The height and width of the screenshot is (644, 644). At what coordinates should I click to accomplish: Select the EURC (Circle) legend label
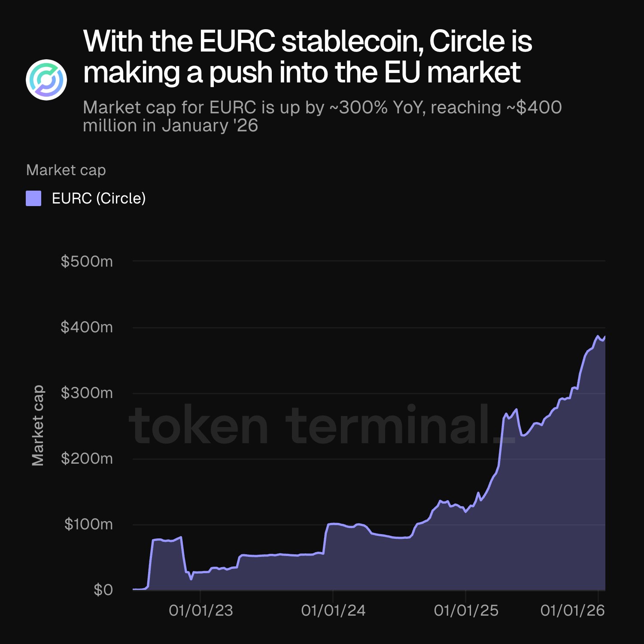99,198
